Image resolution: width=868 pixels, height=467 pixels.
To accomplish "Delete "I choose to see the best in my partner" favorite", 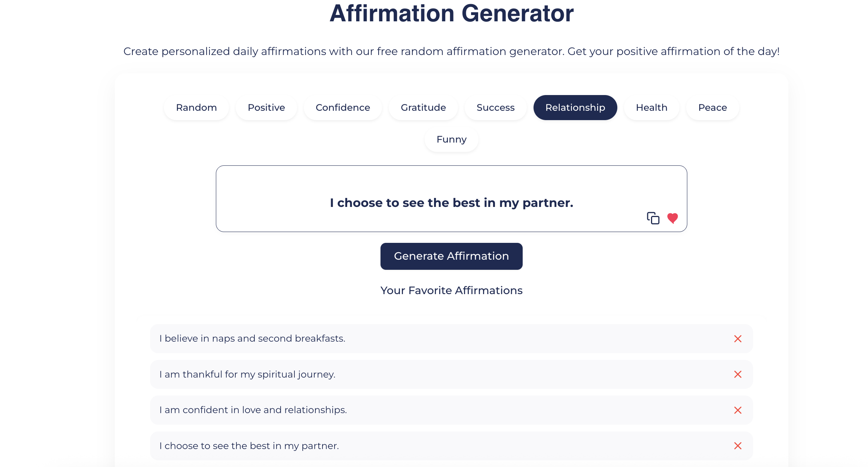I will 737,446.
